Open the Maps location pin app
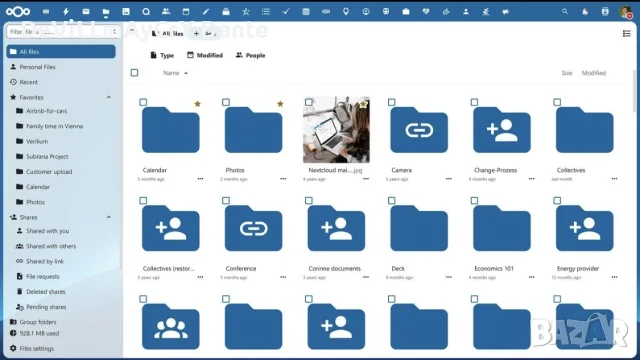Viewport: 640px width, 360px height. coord(346,12)
